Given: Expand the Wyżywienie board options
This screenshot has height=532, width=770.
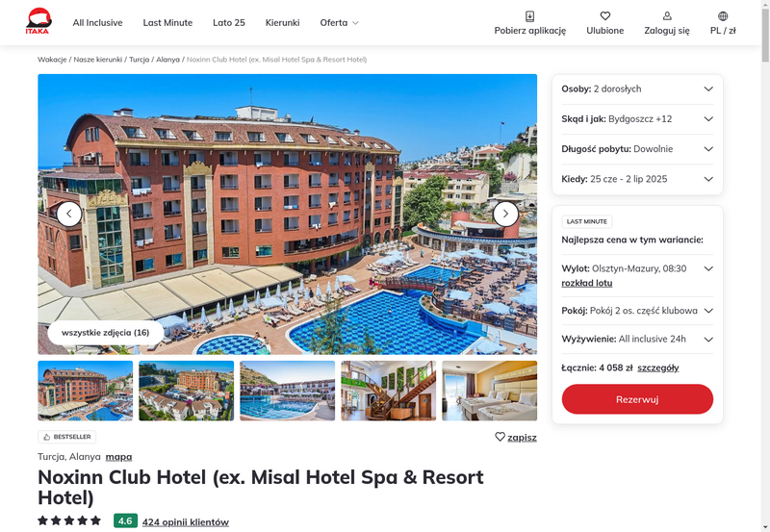Looking at the screenshot, I should (637, 340).
